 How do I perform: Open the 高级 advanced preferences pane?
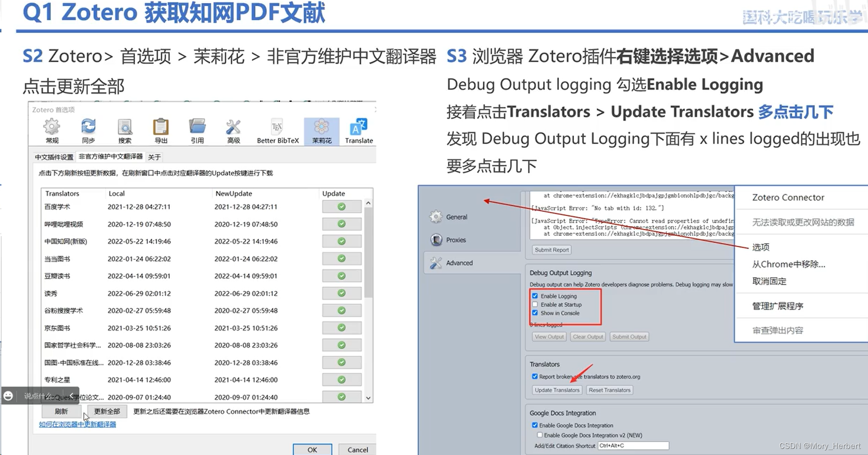click(233, 131)
